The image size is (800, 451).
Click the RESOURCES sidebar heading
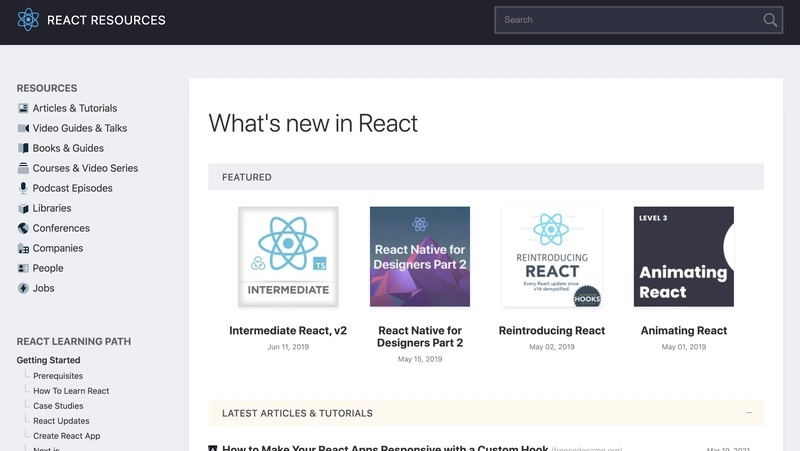point(47,88)
